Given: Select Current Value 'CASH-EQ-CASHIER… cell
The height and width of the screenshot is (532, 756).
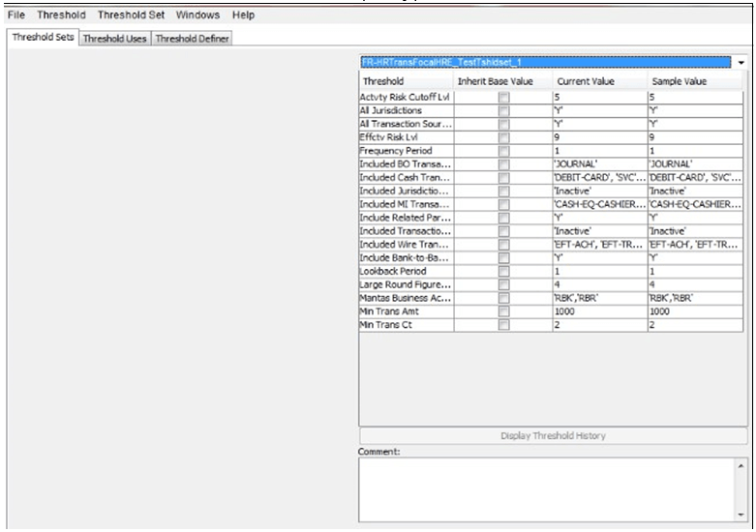Looking at the screenshot, I should 600,204.
